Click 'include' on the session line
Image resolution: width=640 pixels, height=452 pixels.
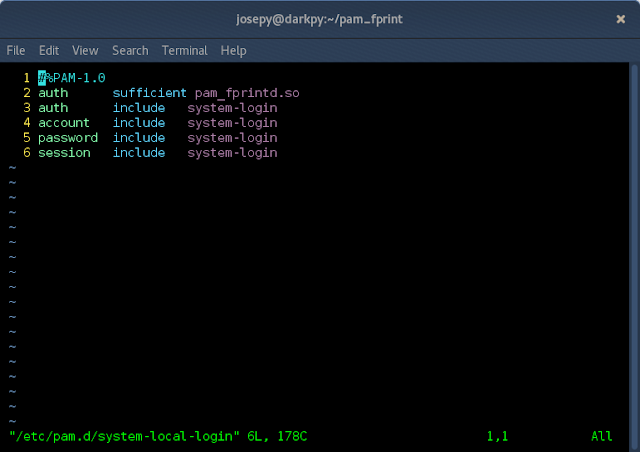139,153
